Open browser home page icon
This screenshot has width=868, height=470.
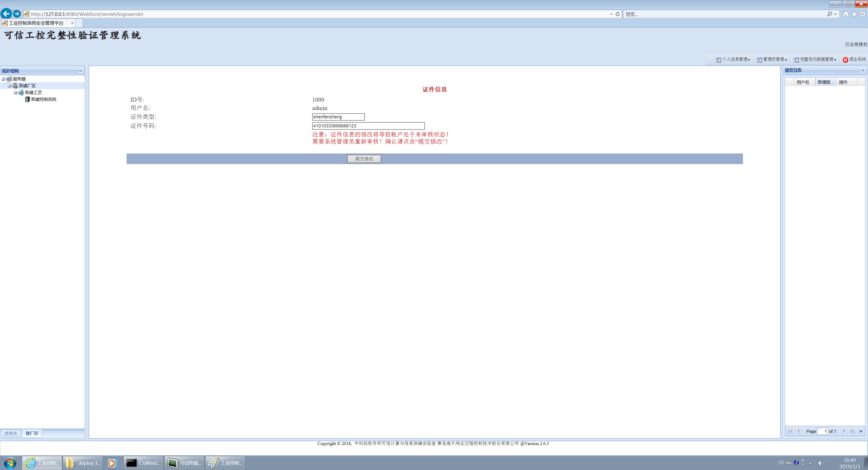pos(846,14)
